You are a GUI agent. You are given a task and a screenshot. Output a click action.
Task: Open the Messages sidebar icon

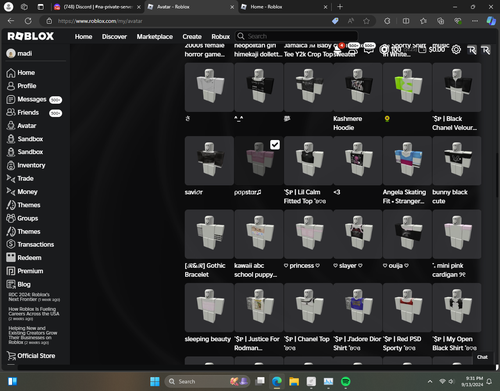(x=11, y=99)
